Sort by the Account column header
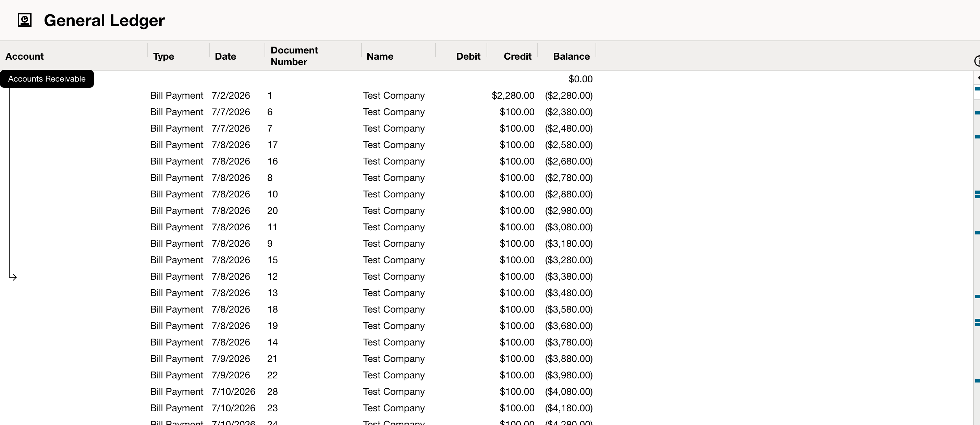The image size is (980, 425). click(x=24, y=56)
